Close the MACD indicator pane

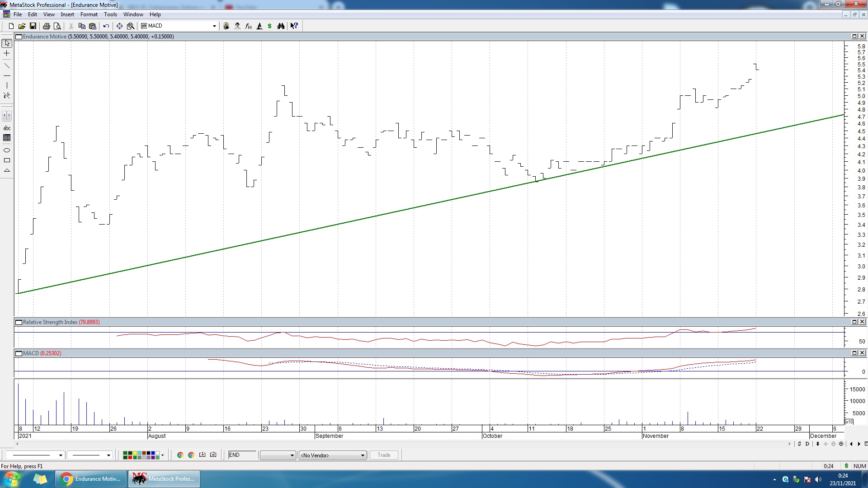coord(862,353)
